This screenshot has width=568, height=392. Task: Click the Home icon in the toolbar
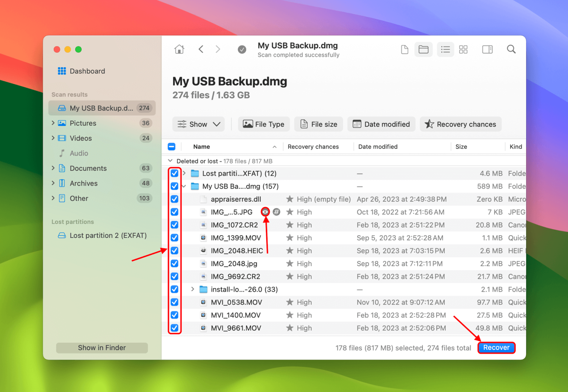[179, 49]
